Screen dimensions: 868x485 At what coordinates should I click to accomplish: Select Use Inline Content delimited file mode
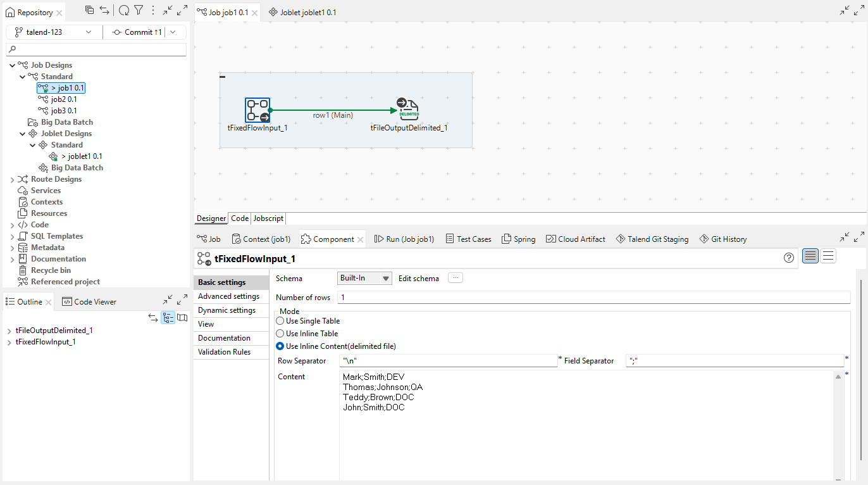280,346
